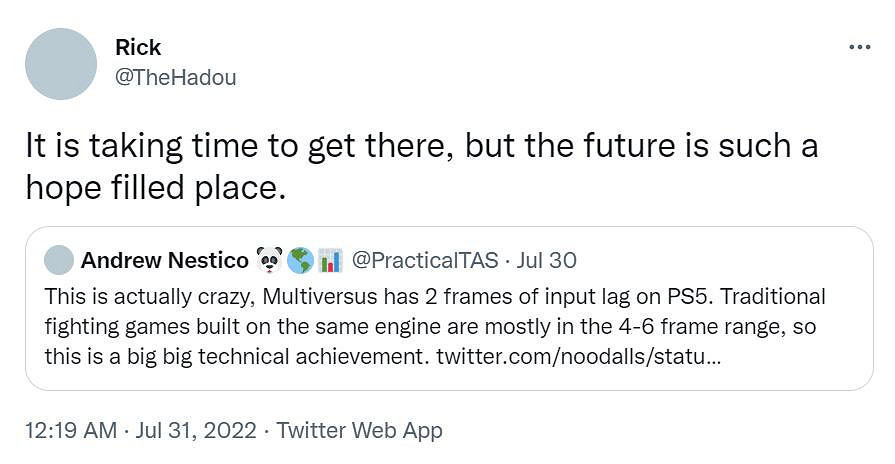Open the @TheHadou handle
Screen dimensions: 895x464
click(x=176, y=78)
